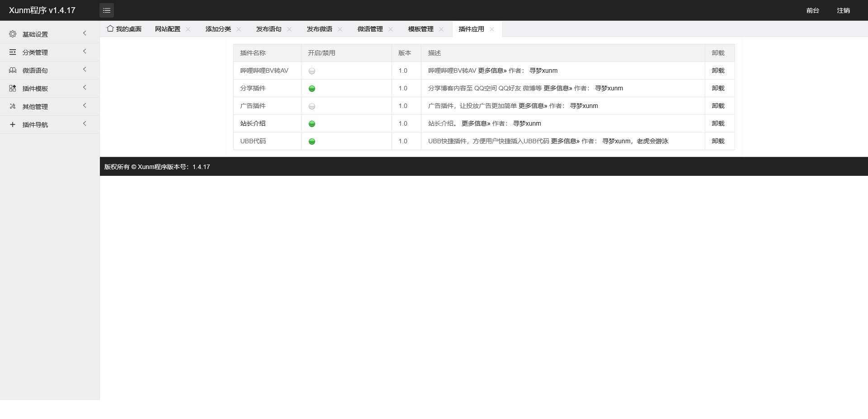Disable the UBB代码 plugin status
868x419 pixels.
312,141
